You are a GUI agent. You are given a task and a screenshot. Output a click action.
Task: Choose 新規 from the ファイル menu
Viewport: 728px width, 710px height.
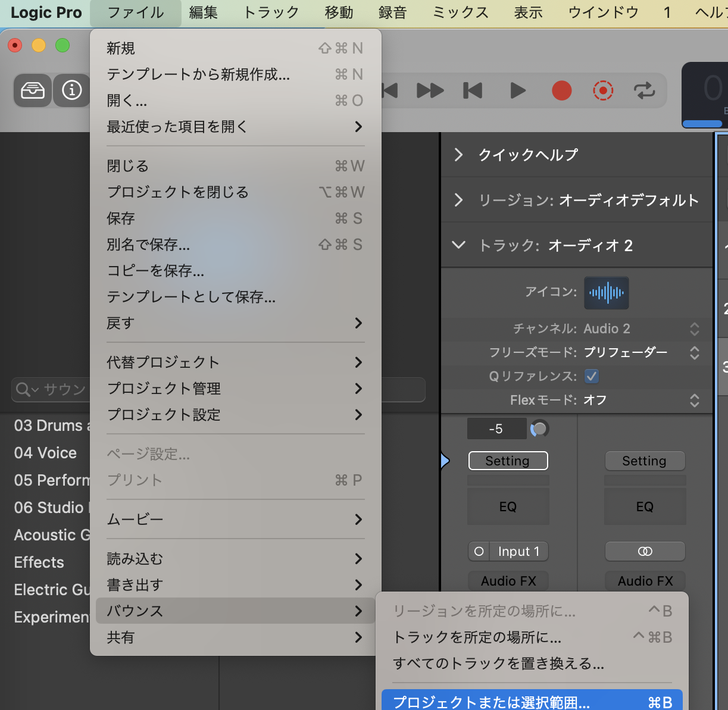235,48
